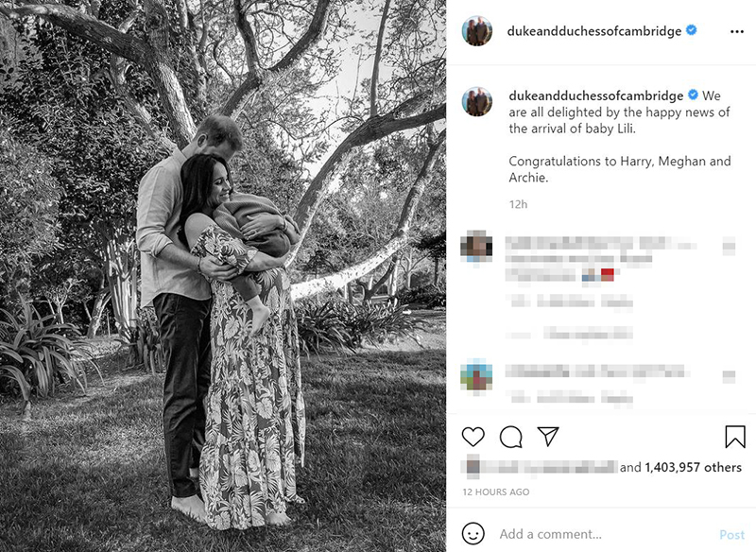756x552 pixels.
Task: Like the post with heart icon
Action: click(473, 437)
